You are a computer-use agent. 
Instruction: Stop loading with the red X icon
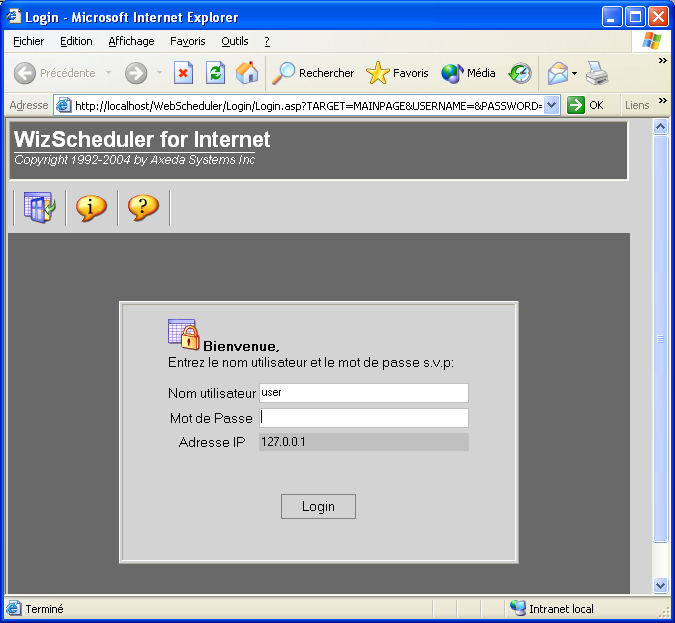[x=183, y=73]
